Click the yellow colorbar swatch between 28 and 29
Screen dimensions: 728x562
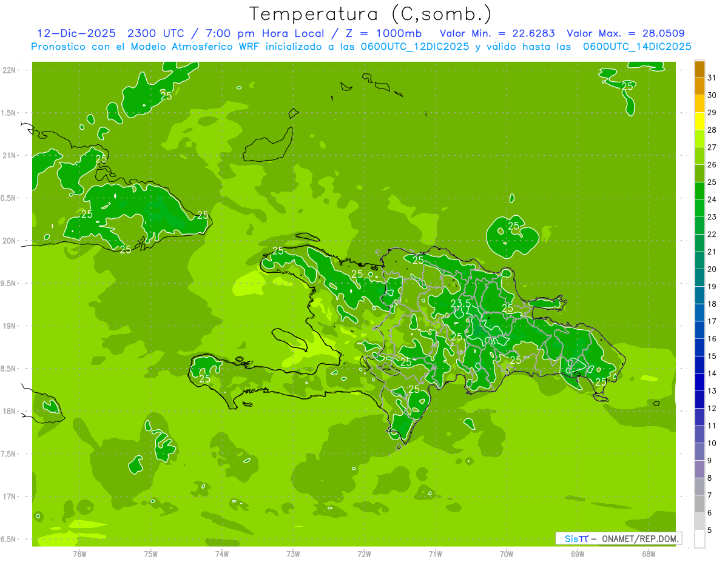(699, 121)
